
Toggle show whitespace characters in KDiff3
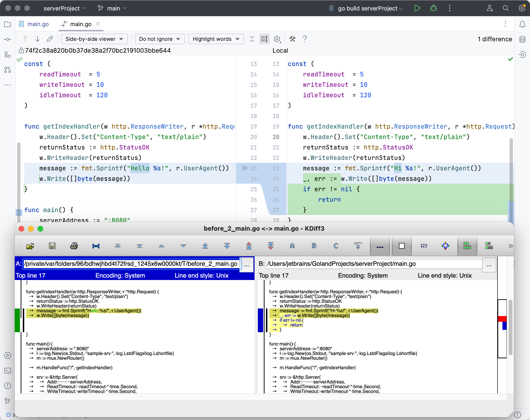[x=380, y=246]
